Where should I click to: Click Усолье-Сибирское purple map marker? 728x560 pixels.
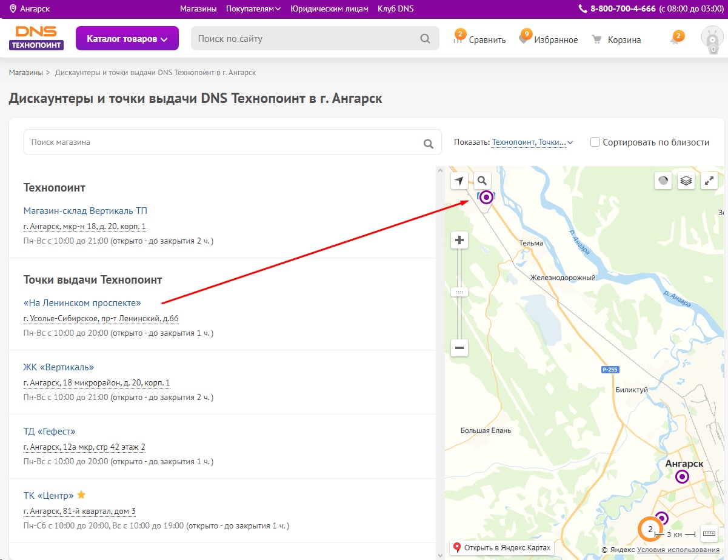coord(486,197)
